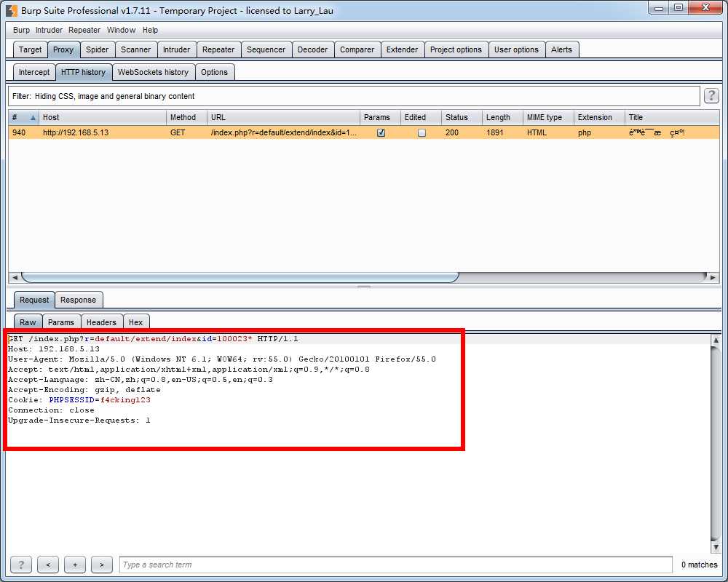Open the Help menu
Viewport: 728px width, 582px height.
click(x=150, y=30)
